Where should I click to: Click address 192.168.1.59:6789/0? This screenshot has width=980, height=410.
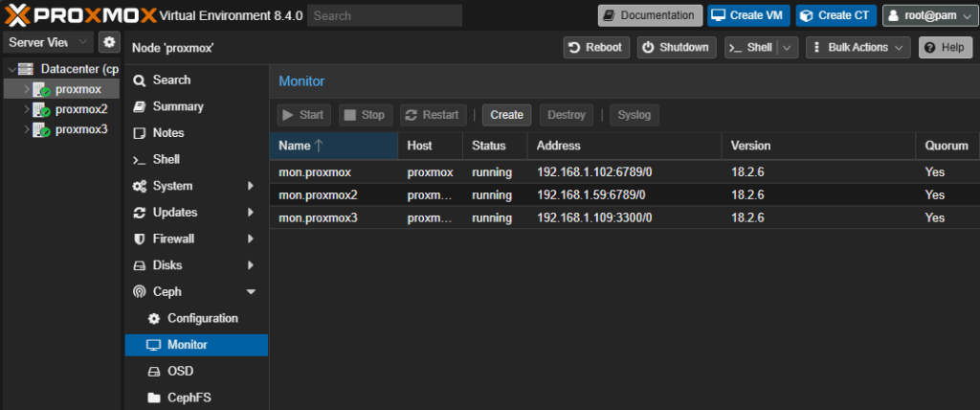(x=591, y=195)
